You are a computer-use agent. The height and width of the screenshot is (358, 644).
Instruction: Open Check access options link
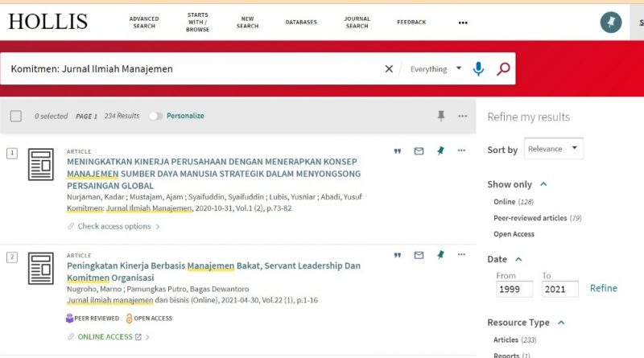coord(114,226)
